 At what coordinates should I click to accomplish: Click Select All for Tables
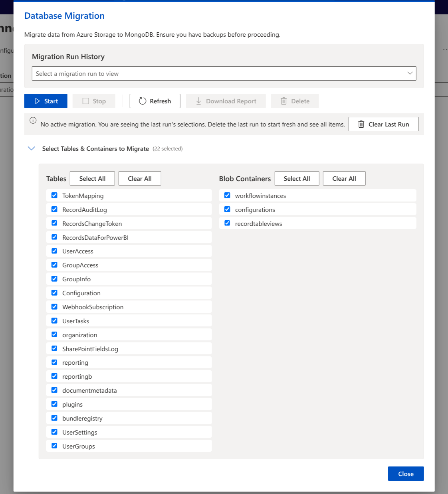(x=92, y=178)
